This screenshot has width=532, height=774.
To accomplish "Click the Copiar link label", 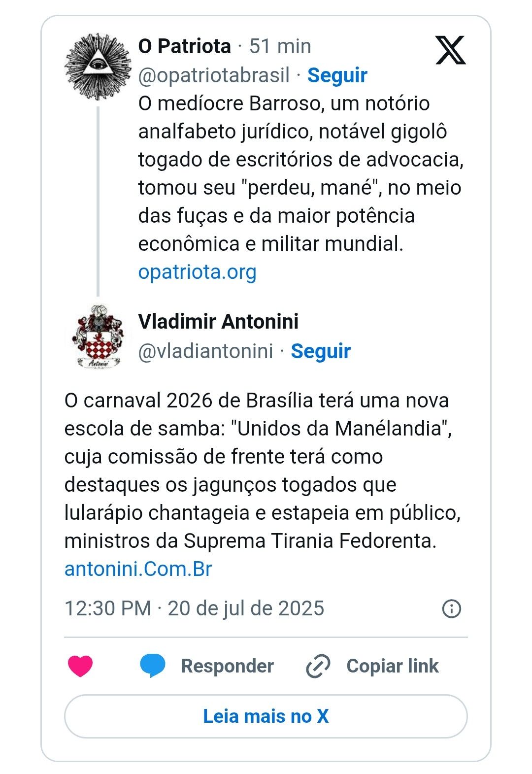I will pyautogui.click(x=393, y=666).
